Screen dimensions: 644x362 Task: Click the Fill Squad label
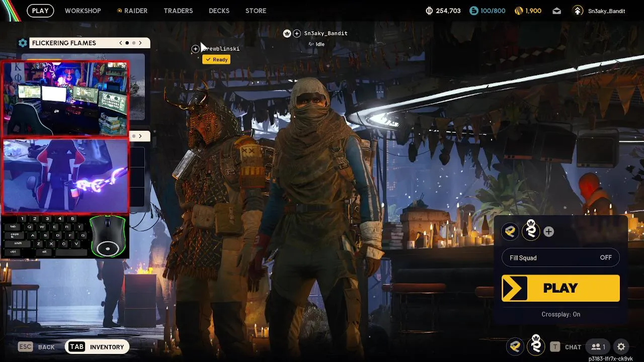point(523,258)
